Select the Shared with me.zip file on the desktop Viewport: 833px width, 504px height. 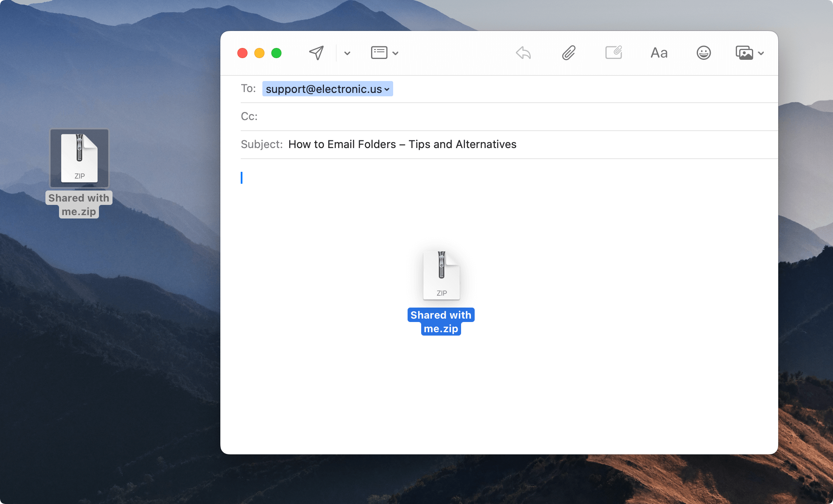point(79,158)
